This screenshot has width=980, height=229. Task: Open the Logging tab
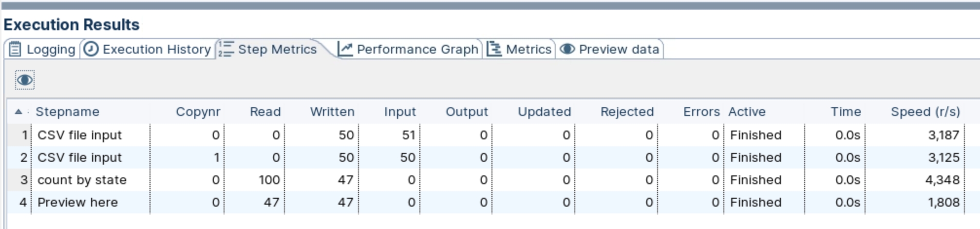click(50, 49)
